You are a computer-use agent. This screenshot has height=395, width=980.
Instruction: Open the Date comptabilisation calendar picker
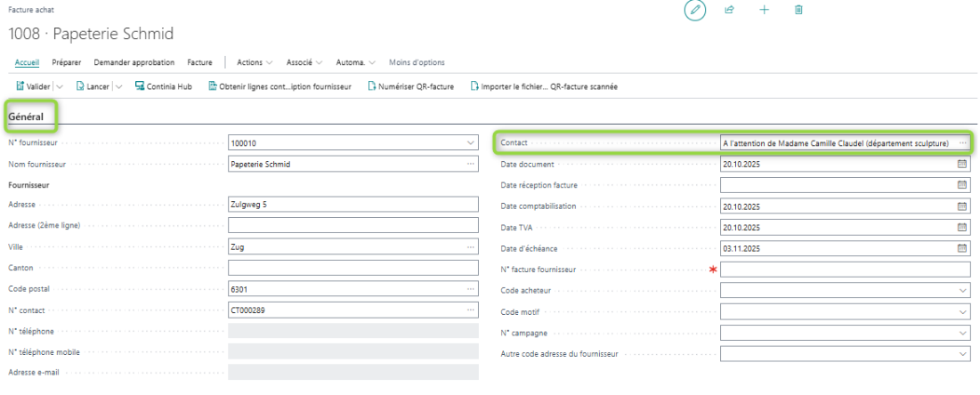[962, 206]
